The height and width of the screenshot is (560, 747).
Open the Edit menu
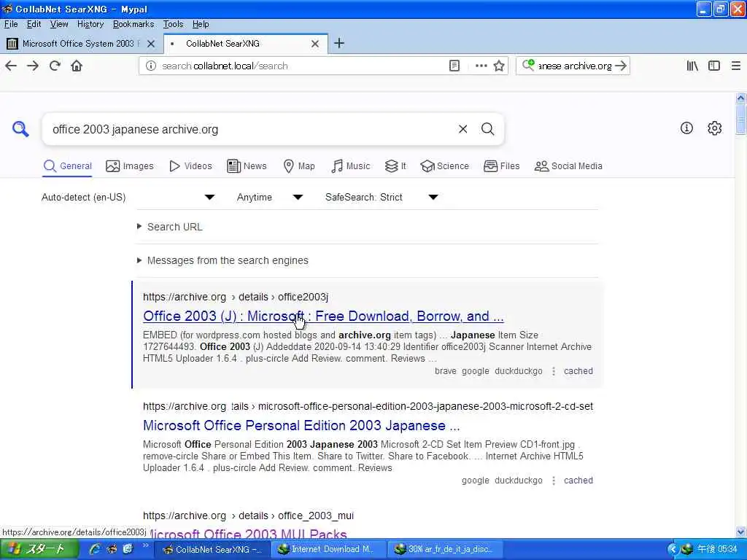(x=34, y=24)
